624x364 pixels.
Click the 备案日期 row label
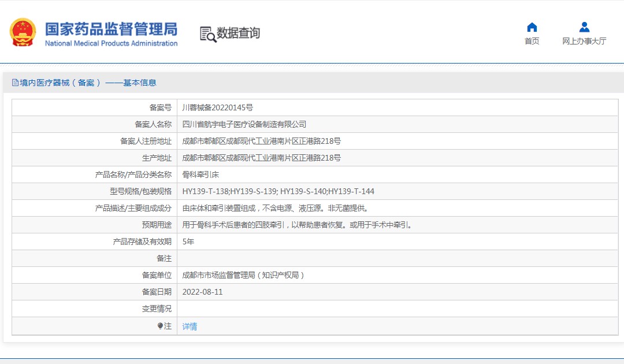[157, 292]
